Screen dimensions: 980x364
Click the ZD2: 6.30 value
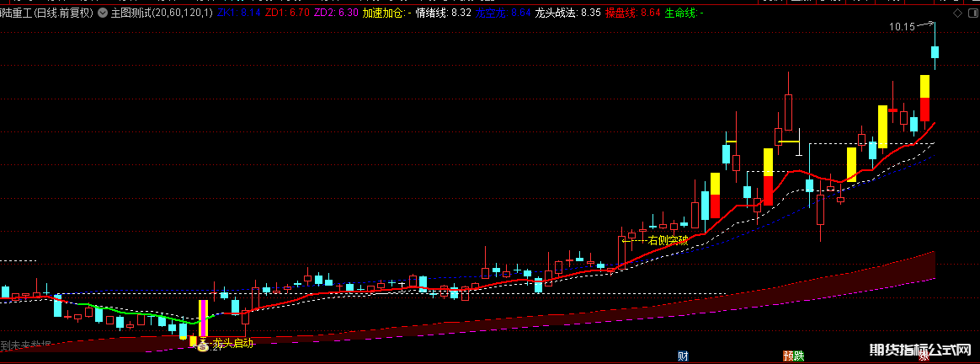336,13
